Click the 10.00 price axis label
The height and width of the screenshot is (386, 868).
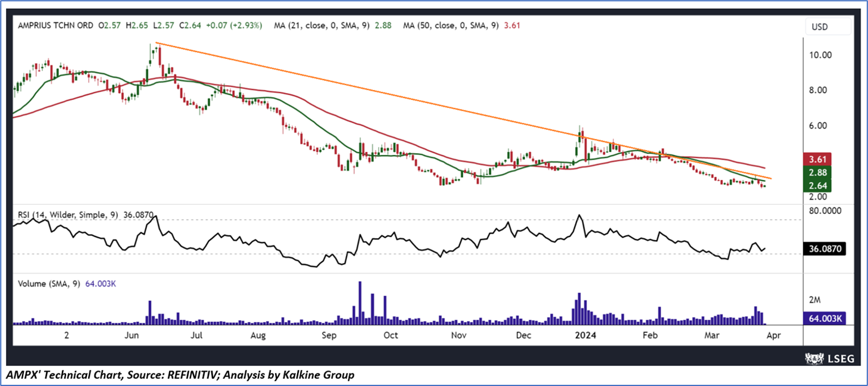point(820,55)
